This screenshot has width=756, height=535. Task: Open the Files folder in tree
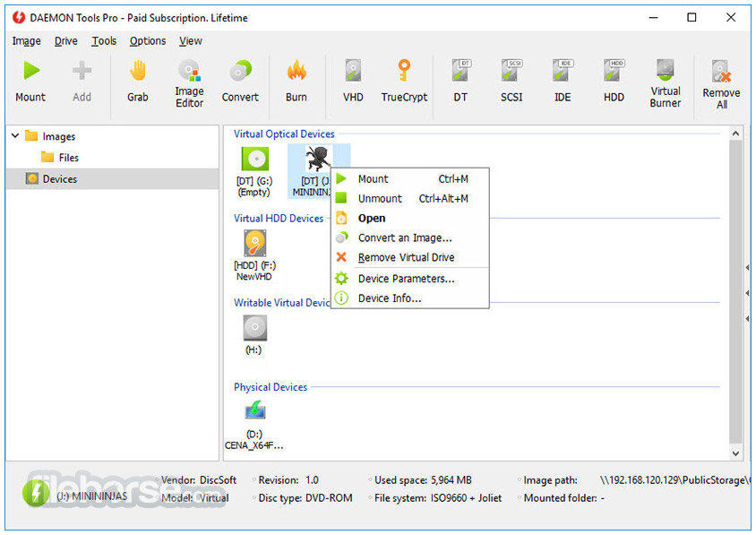point(60,157)
